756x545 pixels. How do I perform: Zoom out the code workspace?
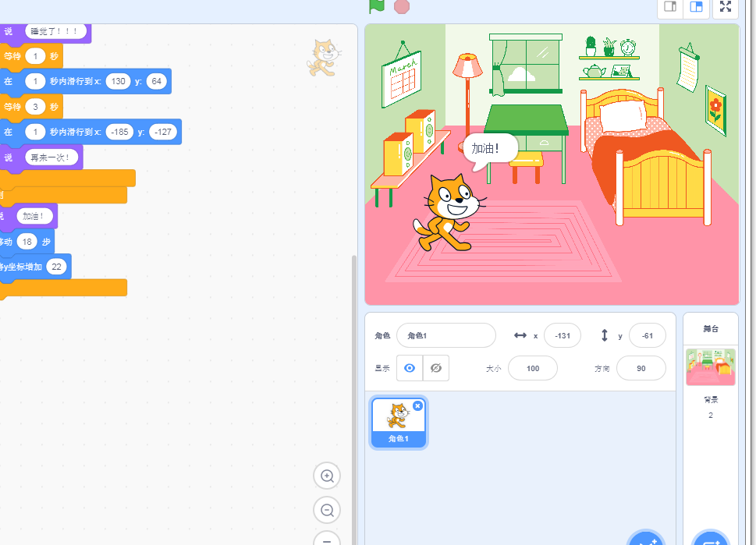click(327, 511)
